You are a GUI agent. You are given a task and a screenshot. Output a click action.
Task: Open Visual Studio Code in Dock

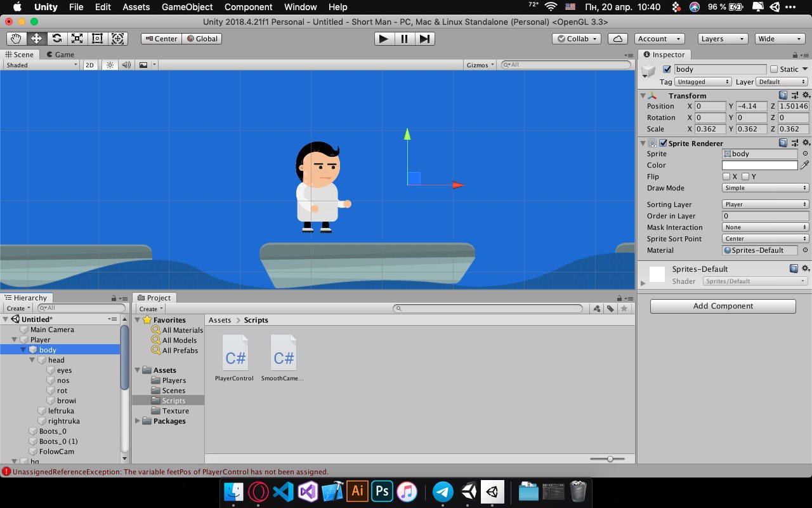click(x=284, y=491)
